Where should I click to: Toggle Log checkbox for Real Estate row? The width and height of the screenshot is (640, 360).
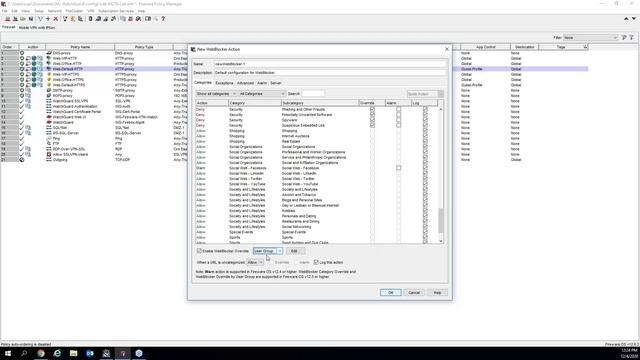pos(425,141)
